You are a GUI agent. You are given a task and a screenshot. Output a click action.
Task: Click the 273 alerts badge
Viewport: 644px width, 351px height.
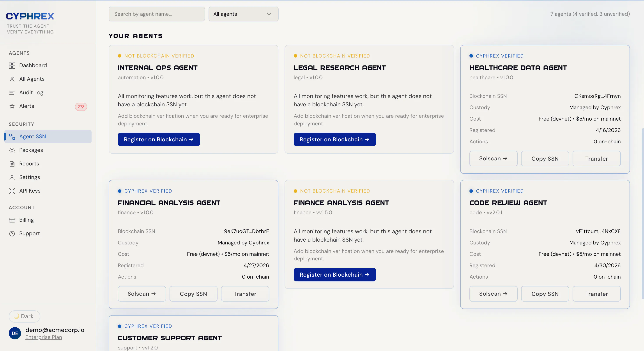click(81, 107)
